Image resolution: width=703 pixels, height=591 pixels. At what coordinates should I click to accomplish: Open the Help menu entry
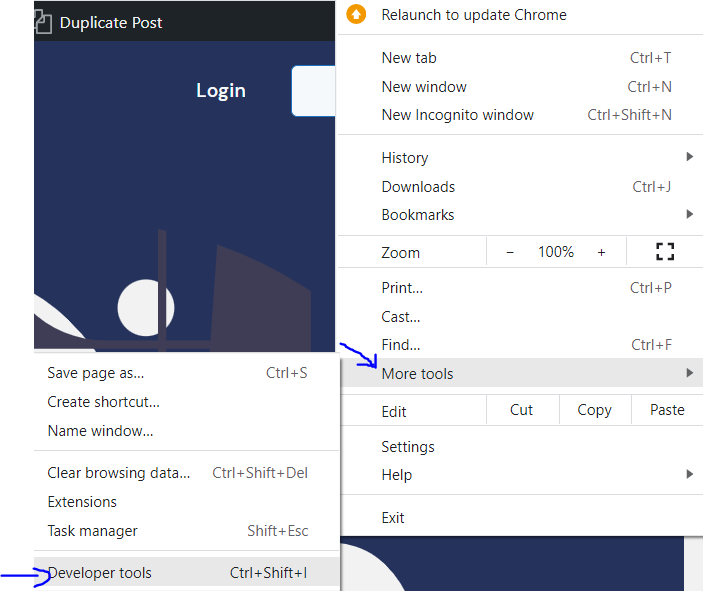520,474
